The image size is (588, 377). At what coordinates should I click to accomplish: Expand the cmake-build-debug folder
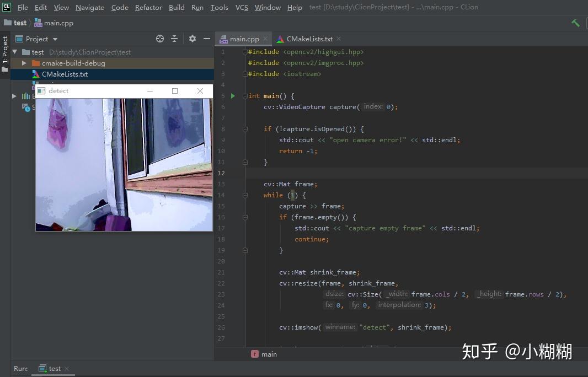point(24,63)
